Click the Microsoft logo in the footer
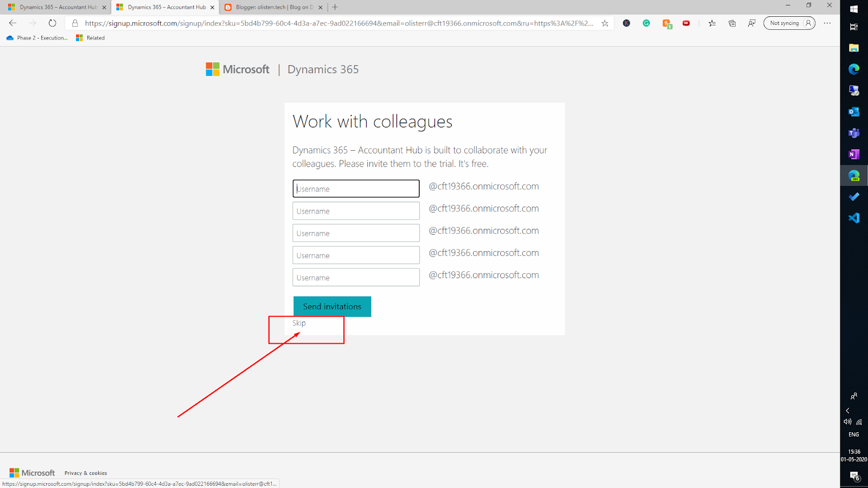Image resolution: width=868 pixels, height=488 pixels. coord(32,473)
